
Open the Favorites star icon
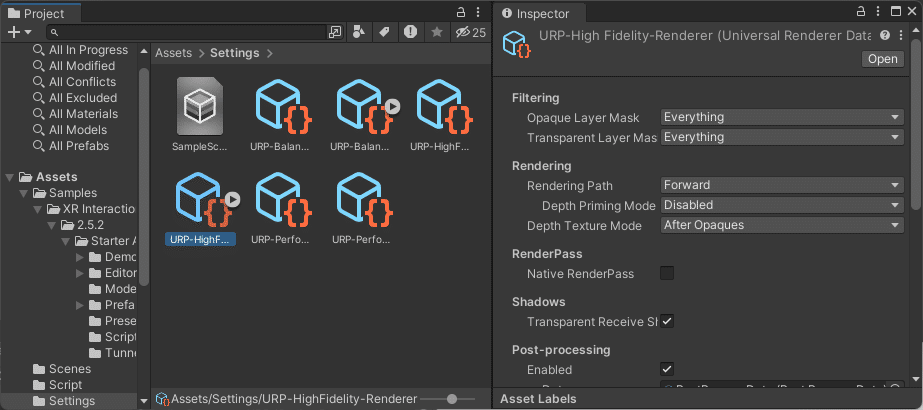pyautogui.click(x=437, y=32)
